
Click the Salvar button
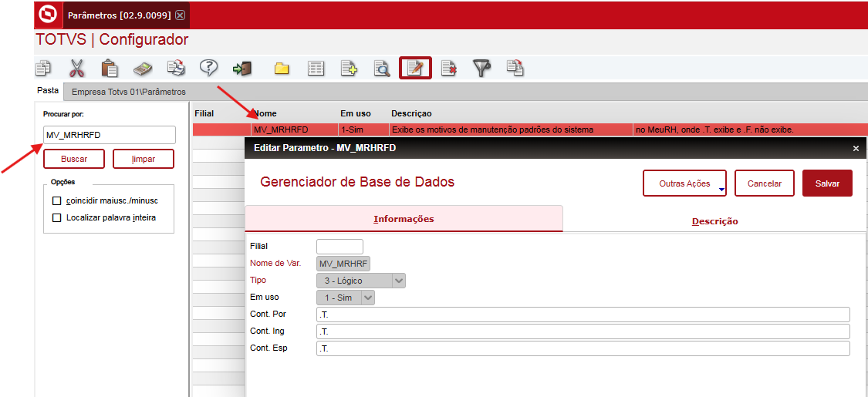[x=827, y=183]
